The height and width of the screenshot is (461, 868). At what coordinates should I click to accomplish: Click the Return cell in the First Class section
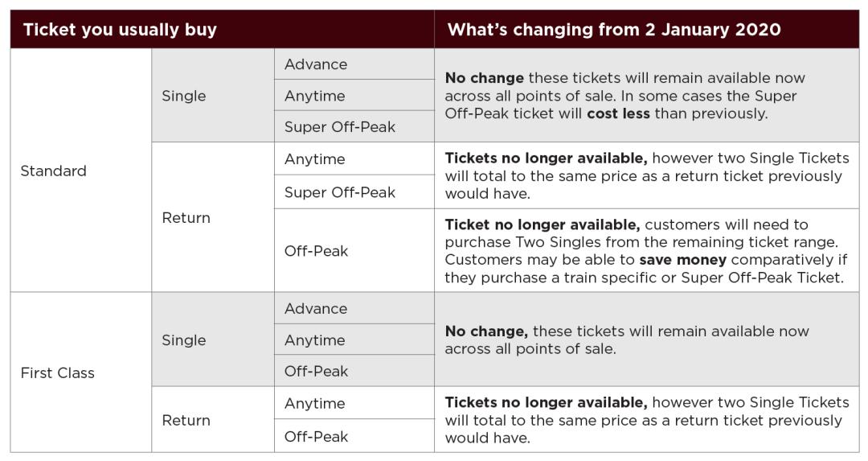click(186, 420)
